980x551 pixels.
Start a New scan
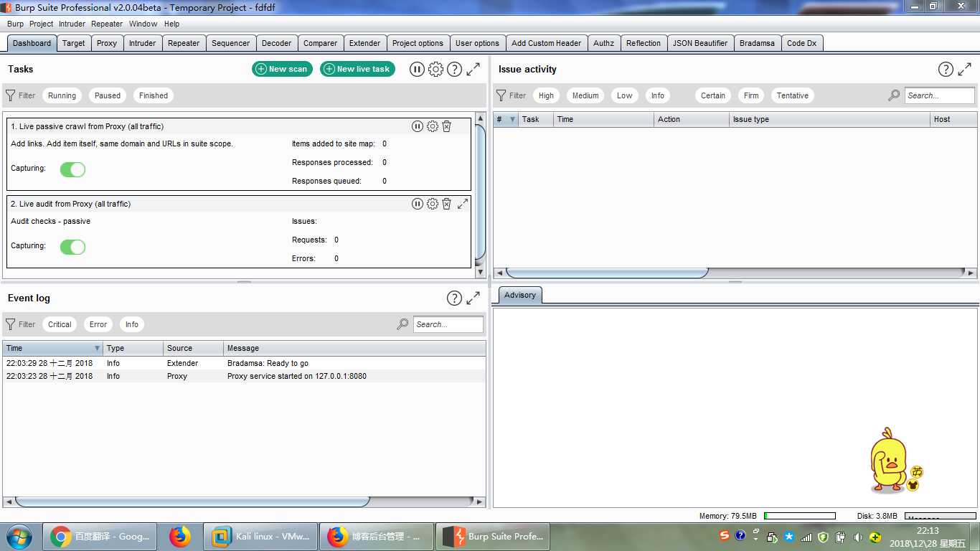(x=282, y=69)
